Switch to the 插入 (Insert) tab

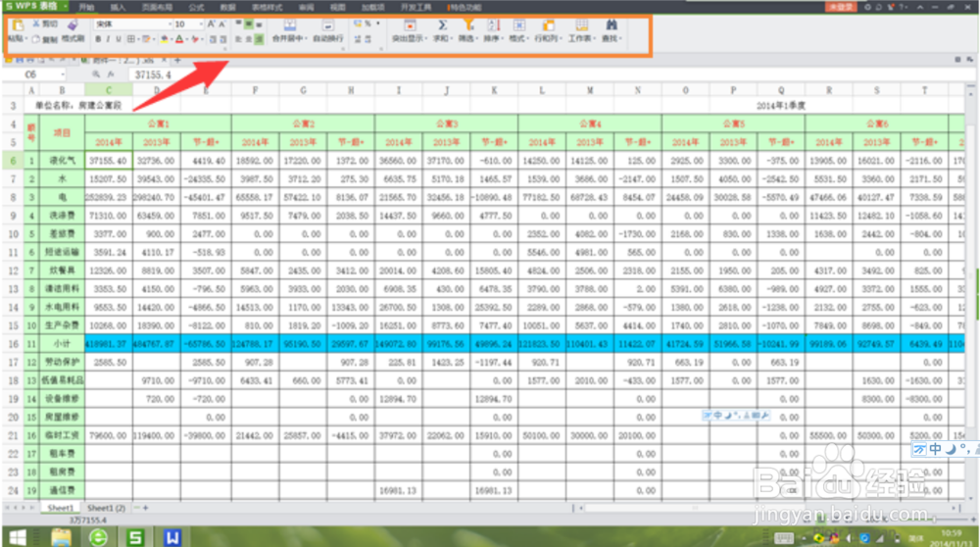118,8
